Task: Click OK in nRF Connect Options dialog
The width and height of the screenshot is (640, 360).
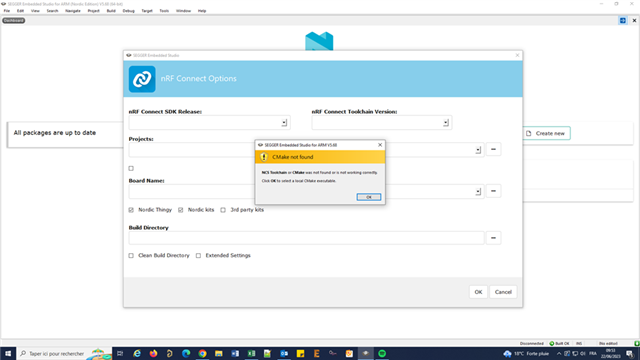Action: tap(478, 292)
